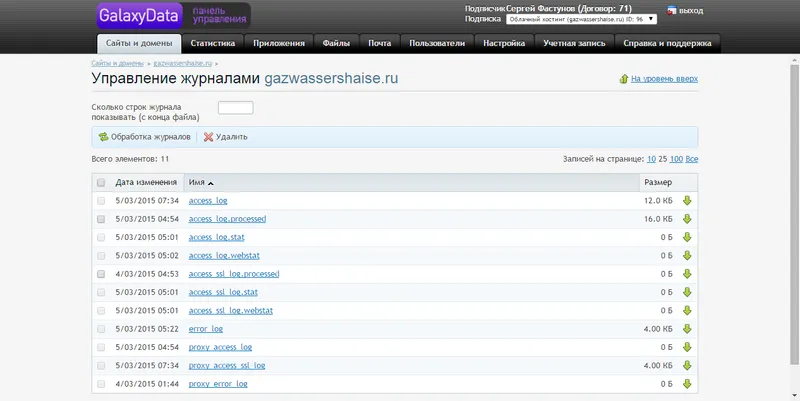Click the GalaxyData logo
Image resolution: width=800 pixels, height=401 pixels.
coord(139,16)
